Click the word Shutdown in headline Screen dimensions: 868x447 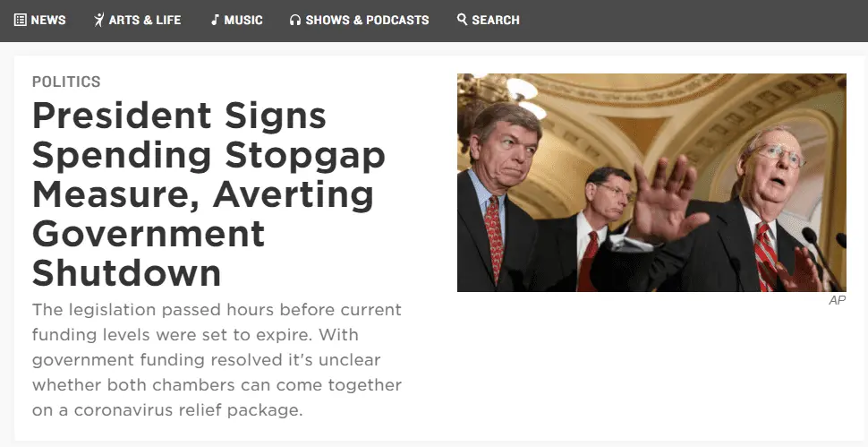[127, 272]
